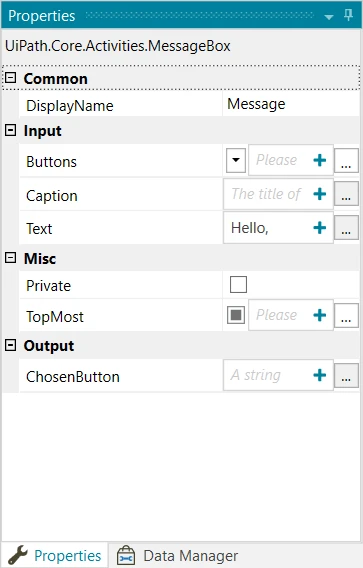
Task: Click the plus icon in TopMost field
Action: tap(320, 315)
